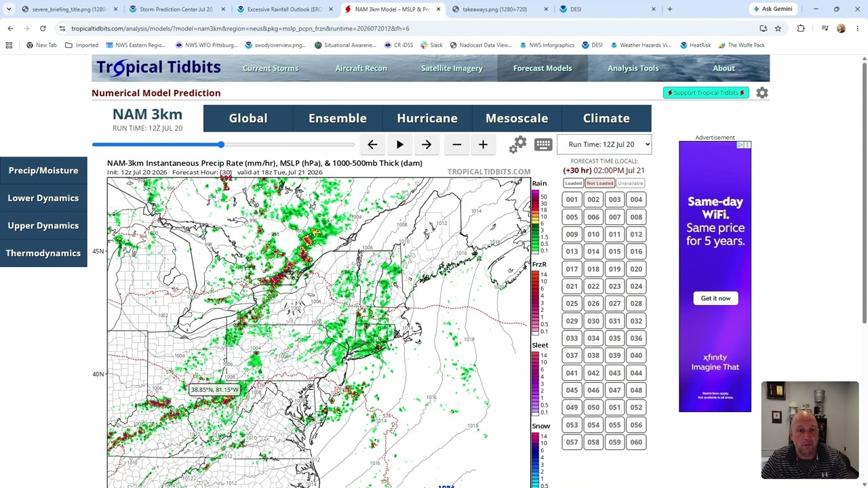The image size is (868, 488).
Task: Open About page
Action: (x=724, y=68)
